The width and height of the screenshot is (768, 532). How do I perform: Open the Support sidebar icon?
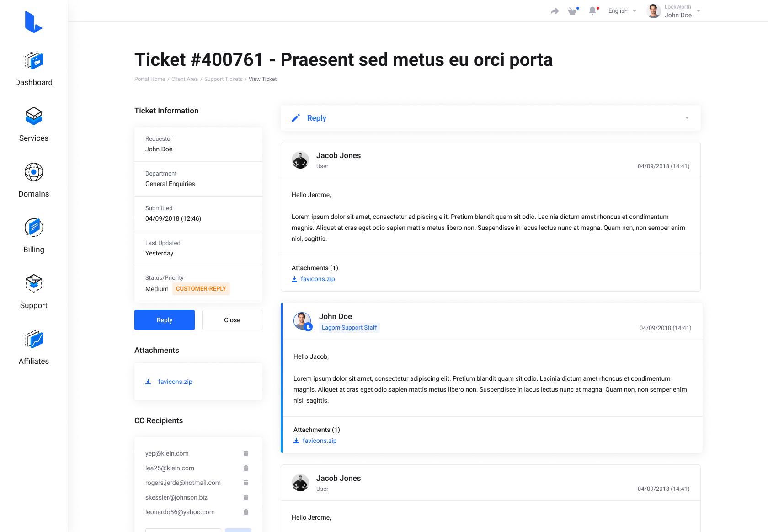click(33, 283)
